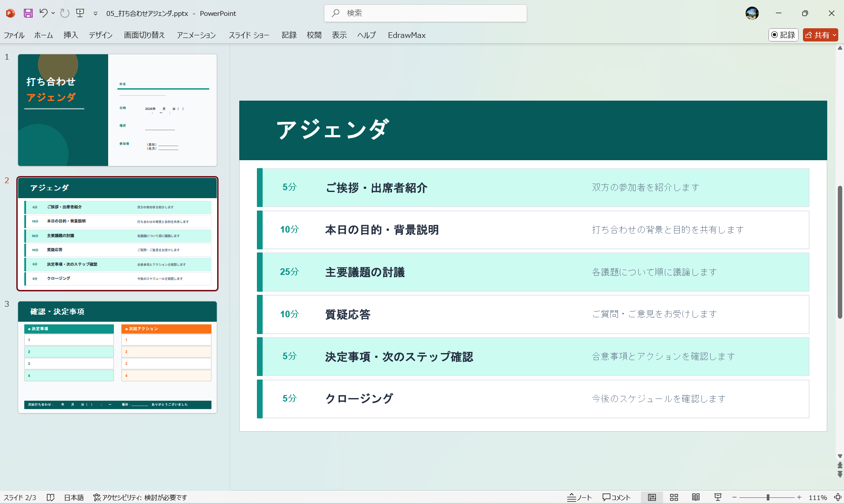Viewport: 844px width, 504px height.
Task: Enable recording mode with 記録 button
Action: point(783,35)
